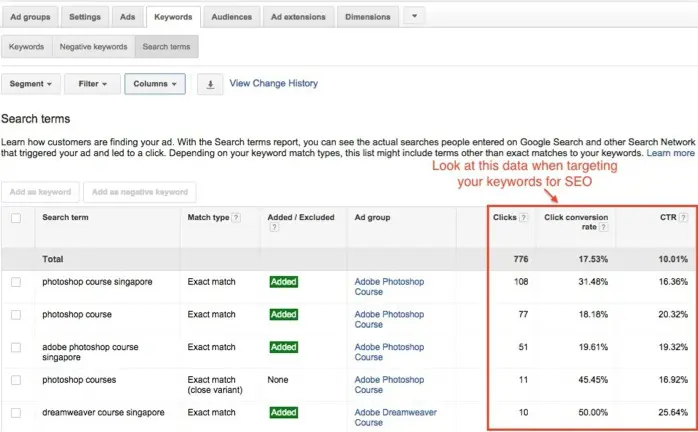Select the Search terms sub-tab
The height and width of the screenshot is (432, 698).
pyautogui.click(x=166, y=47)
